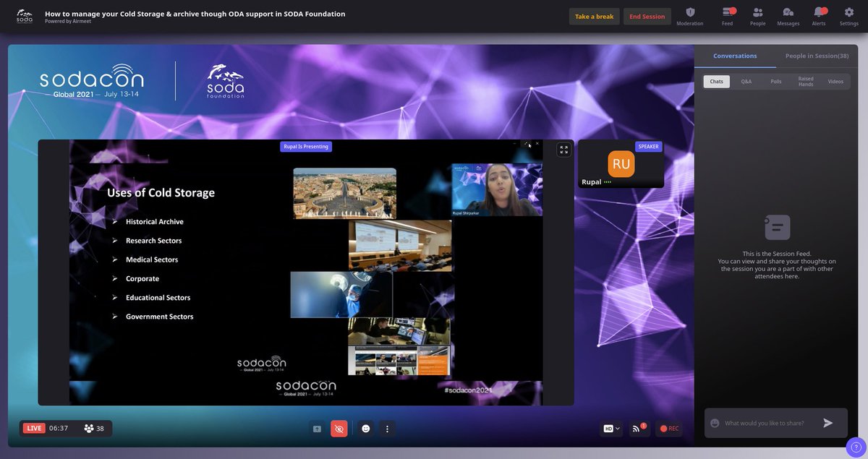868x459 pixels.
Task: Click the Take a break button
Action: tap(595, 17)
